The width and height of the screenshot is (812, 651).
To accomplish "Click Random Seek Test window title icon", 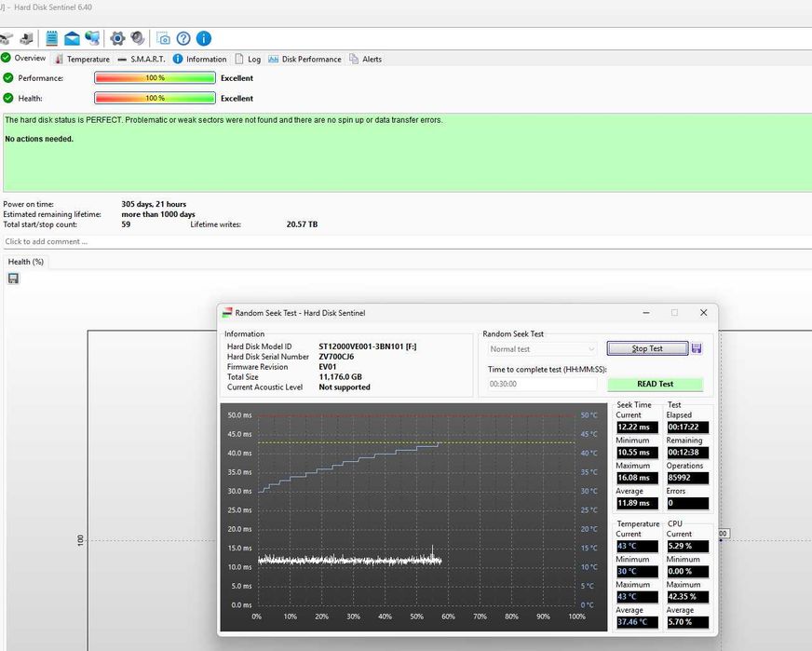I will tap(227, 313).
